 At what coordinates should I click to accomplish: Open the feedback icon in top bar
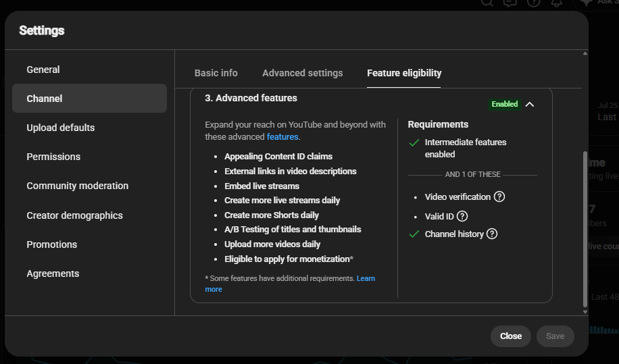[x=510, y=3]
